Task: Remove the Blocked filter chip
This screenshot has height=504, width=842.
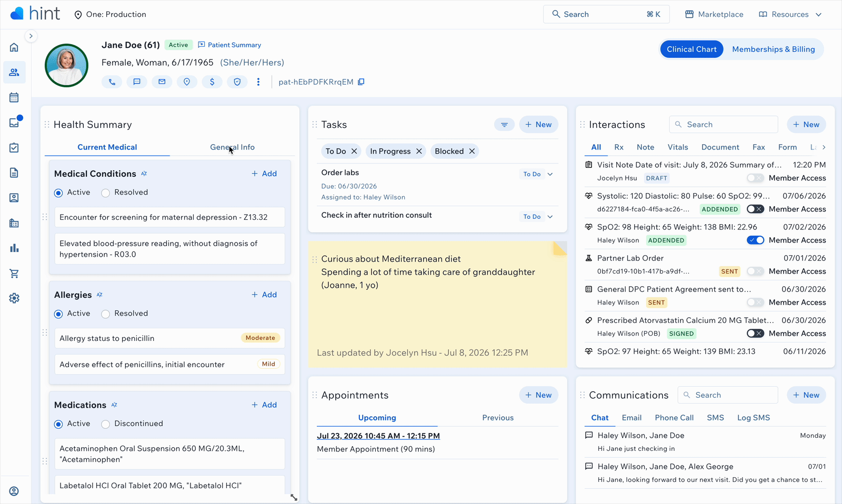Action: 472,151
